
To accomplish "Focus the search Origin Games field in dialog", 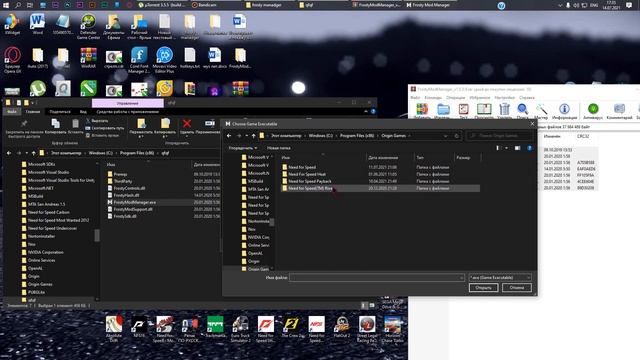I will [x=499, y=136].
